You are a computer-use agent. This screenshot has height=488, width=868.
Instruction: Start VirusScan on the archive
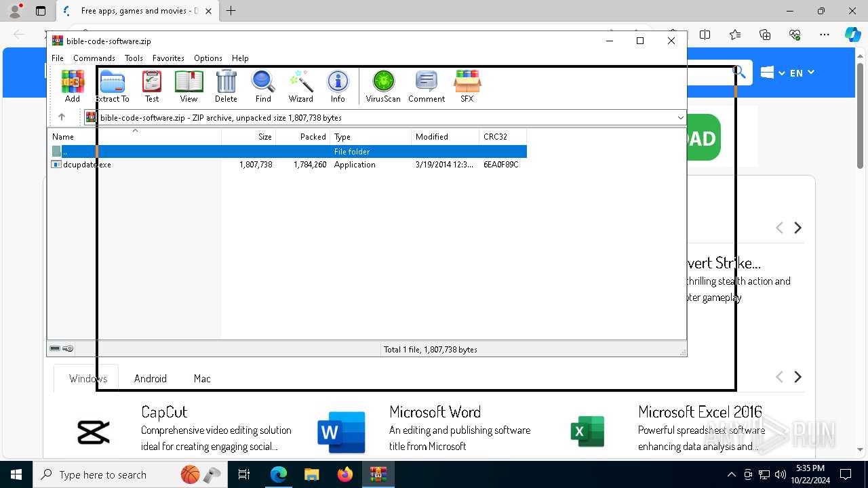383,86
